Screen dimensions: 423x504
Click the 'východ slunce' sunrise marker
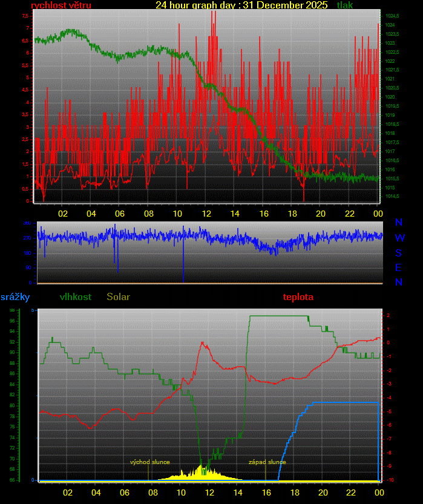[x=150, y=462]
